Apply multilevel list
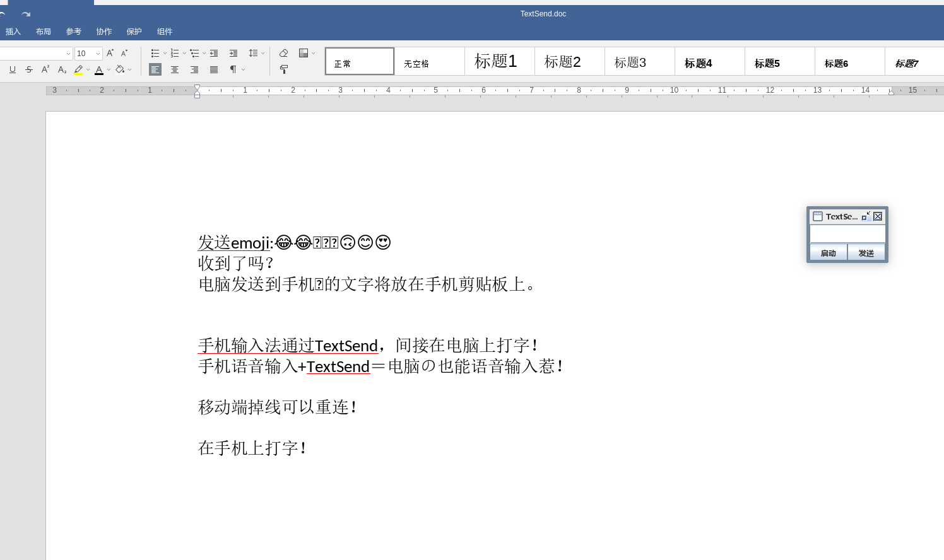944x560 pixels. click(x=194, y=53)
